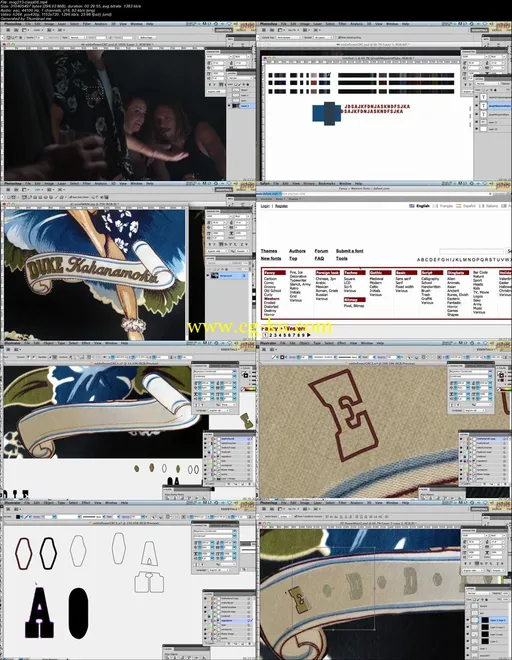Click the dafont font search field
Screen dimensions: 512x660
(472, 251)
